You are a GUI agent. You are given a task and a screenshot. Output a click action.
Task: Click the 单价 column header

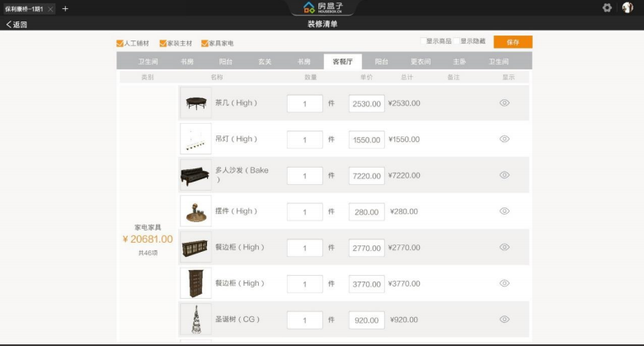coord(366,77)
